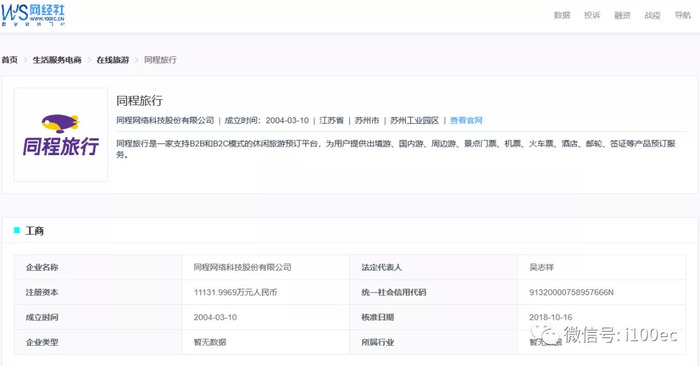Click the 苏州市 location text
The width and height of the screenshot is (700, 366).
[x=367, y=121]
